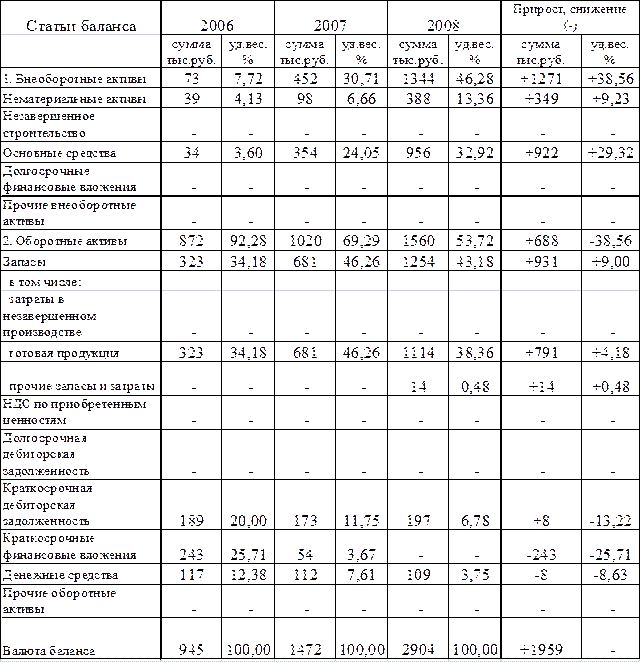Click value 117 in Денежные средства row
641x663 pixels.
coord(191,574)
